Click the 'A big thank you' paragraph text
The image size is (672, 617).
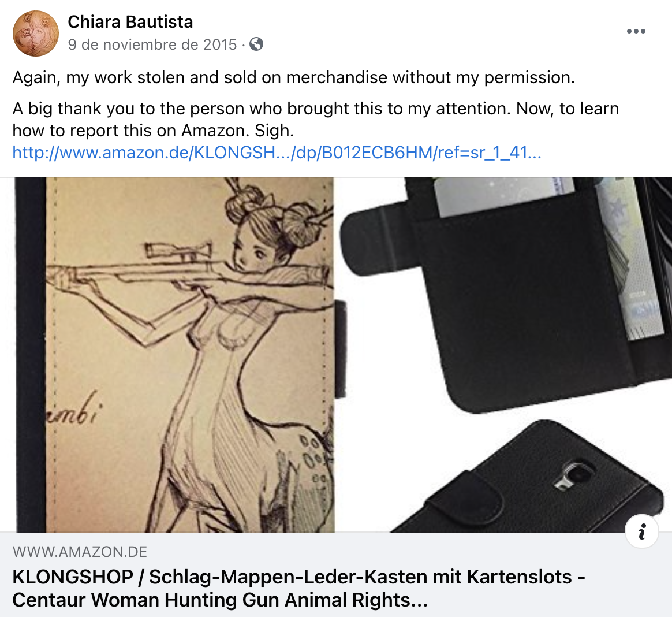point(315,120)
